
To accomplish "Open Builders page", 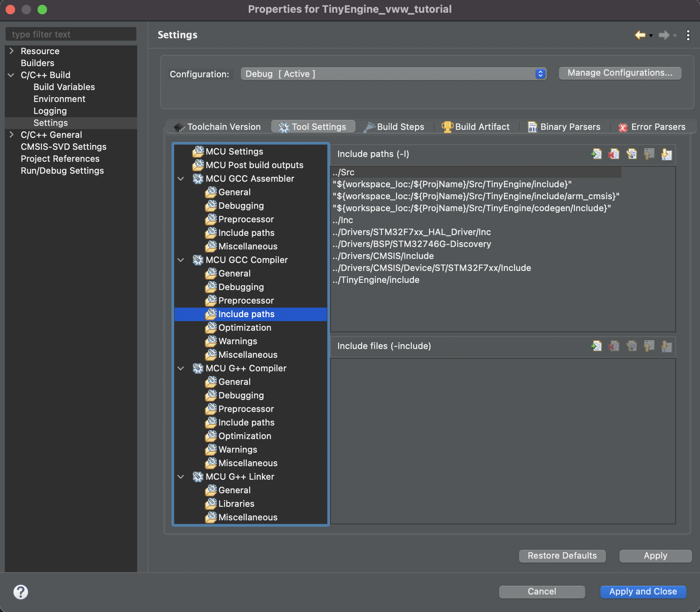I will click(37, 63).
